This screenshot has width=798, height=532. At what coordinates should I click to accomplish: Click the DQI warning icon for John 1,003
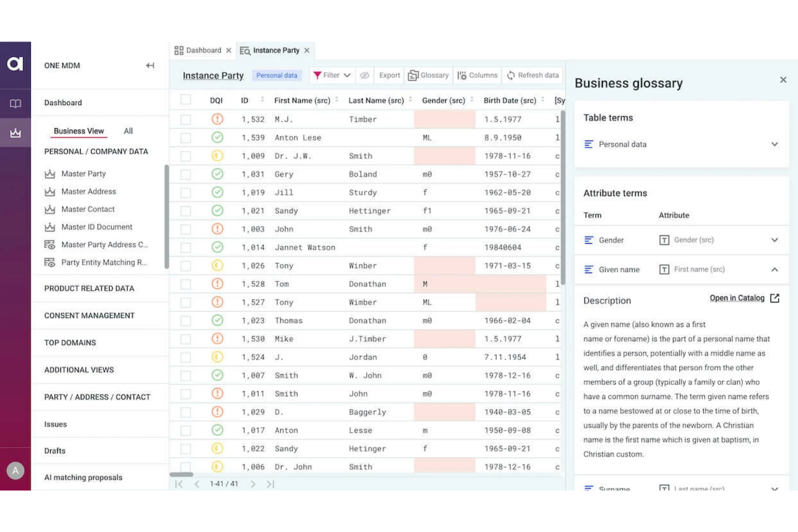(217, 229)
